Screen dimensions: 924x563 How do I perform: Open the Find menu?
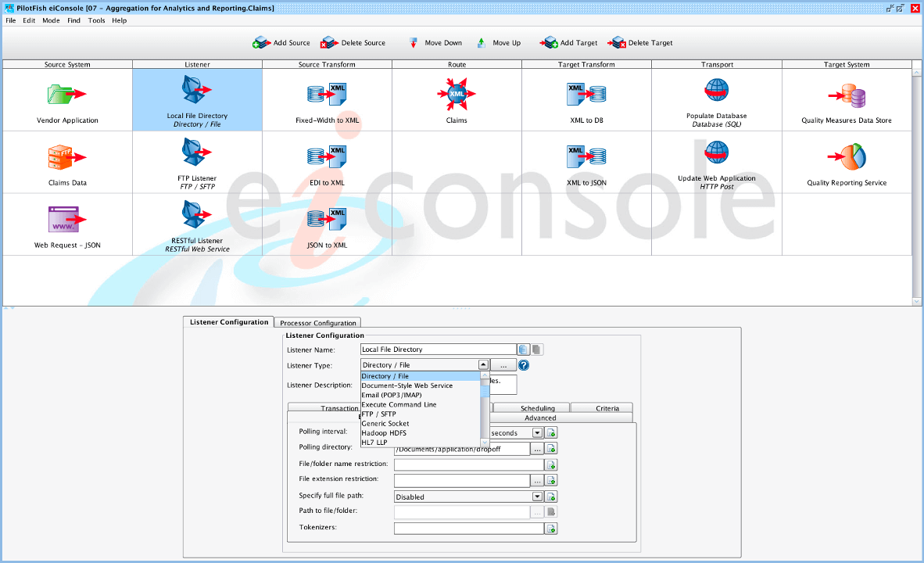73,20
